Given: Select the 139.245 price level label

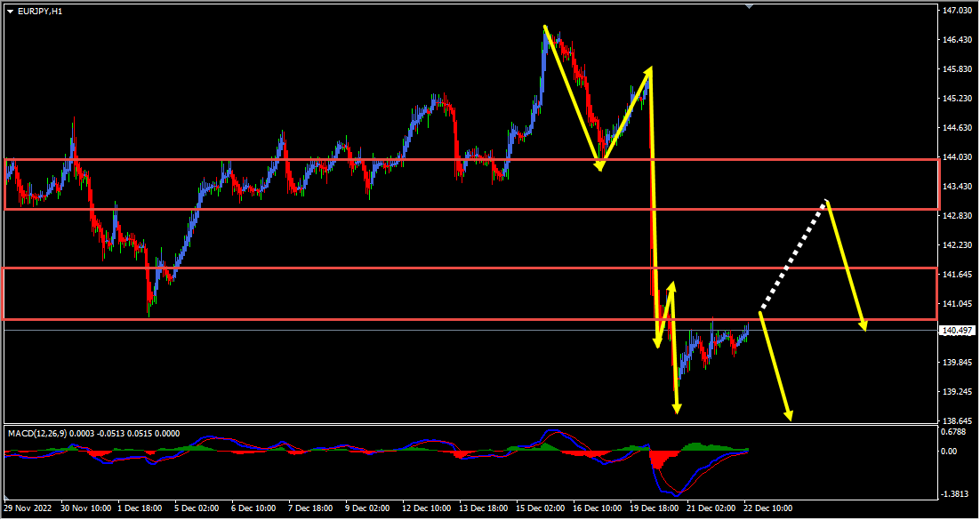Looking at the screenshot, I should [x=956, y=392].
